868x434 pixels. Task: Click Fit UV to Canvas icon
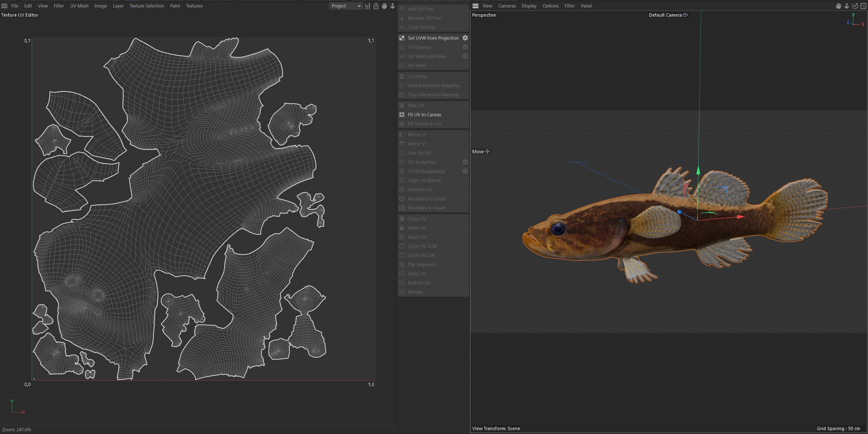coord(402,115)
